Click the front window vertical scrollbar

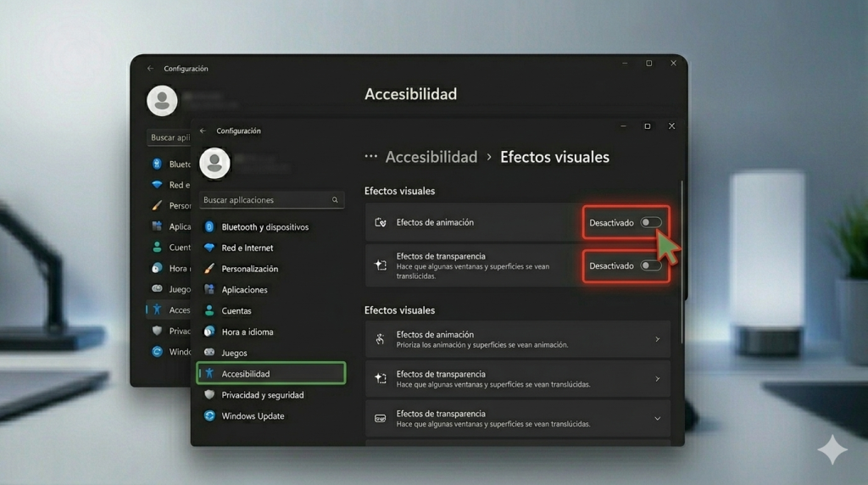pos(682,260)
